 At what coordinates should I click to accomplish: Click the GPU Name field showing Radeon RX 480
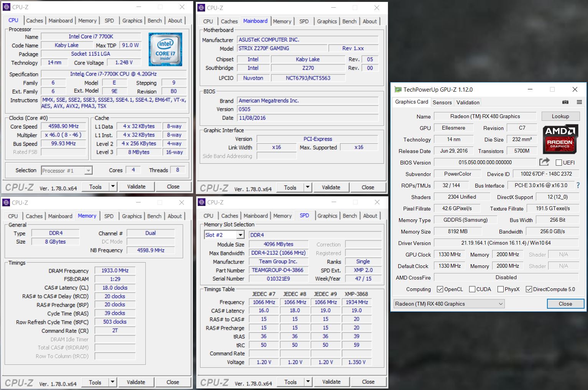pyautogui.click(x=485, y=117)
